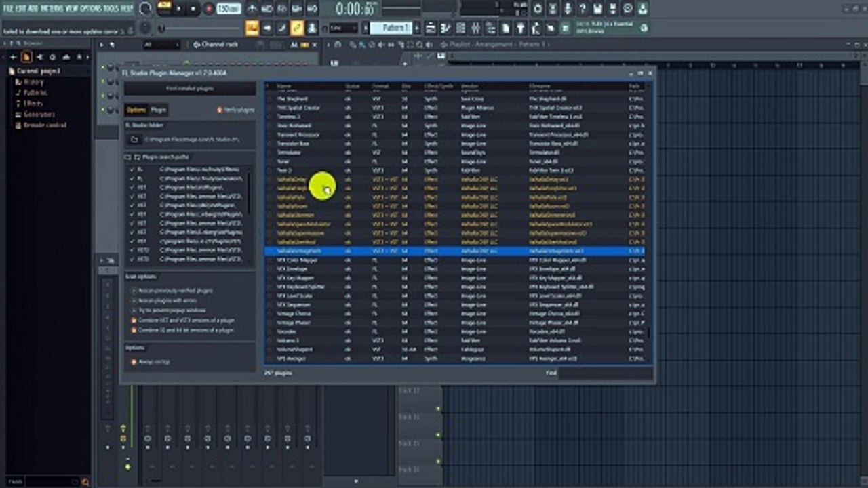This screenshot has height=488, width=868.
Task: Sort plugin list by Filename column header
Action: click(540, 87)
